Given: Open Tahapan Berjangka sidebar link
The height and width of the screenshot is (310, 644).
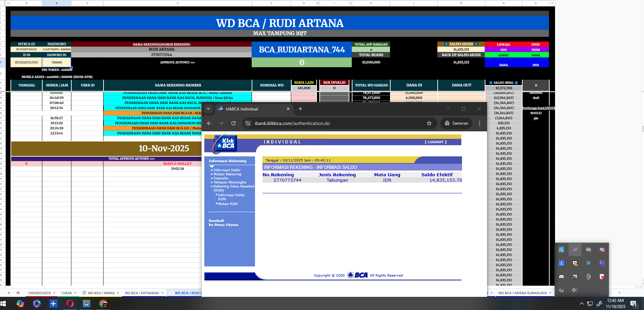Looking at the screenshot, I should (230, 182).
